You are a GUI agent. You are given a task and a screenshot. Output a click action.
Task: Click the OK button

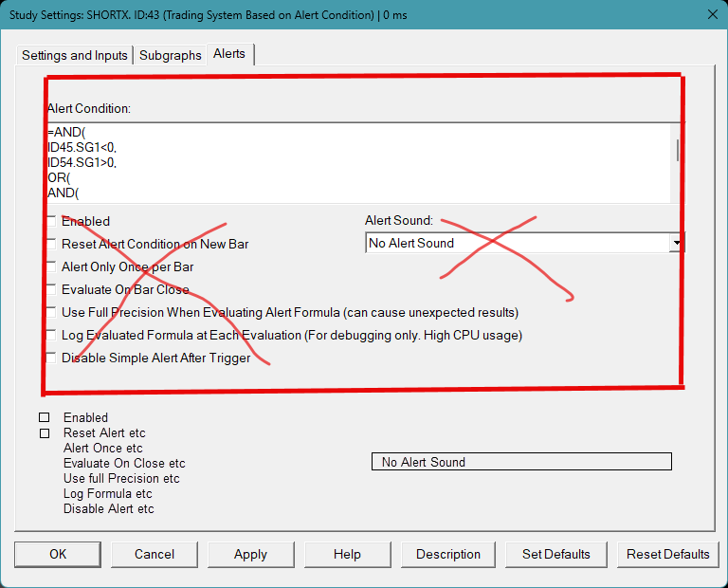(58, 554)
